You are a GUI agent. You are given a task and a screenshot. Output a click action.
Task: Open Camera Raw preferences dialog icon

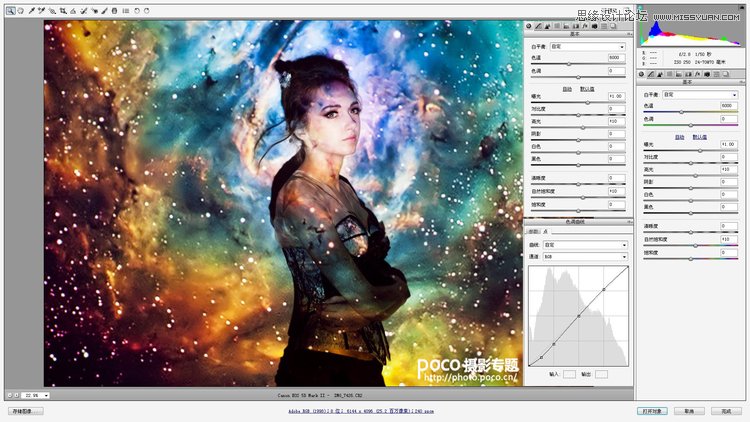click(x=125, y=10)
